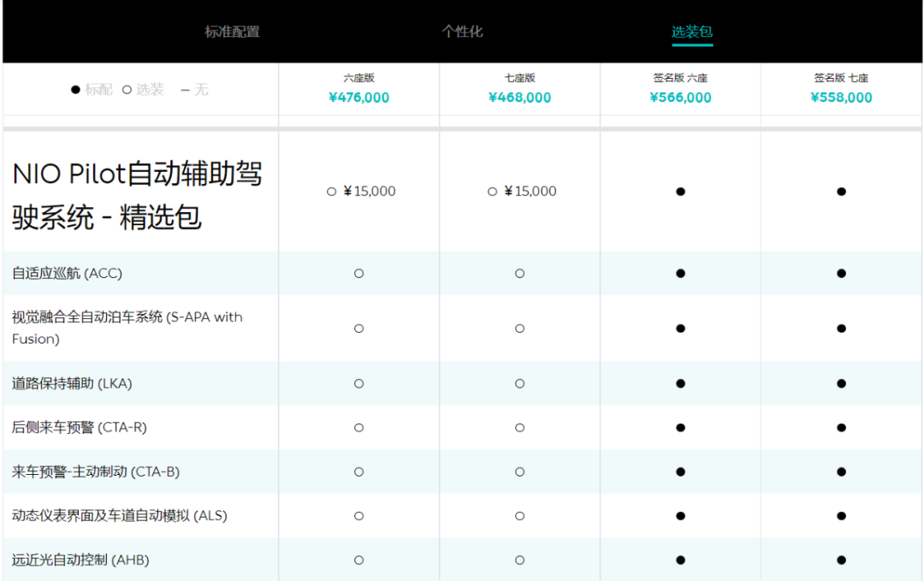Click the 标配 legend entry
924x581 pixels.
pyautogui.click(x=92, y=90)
